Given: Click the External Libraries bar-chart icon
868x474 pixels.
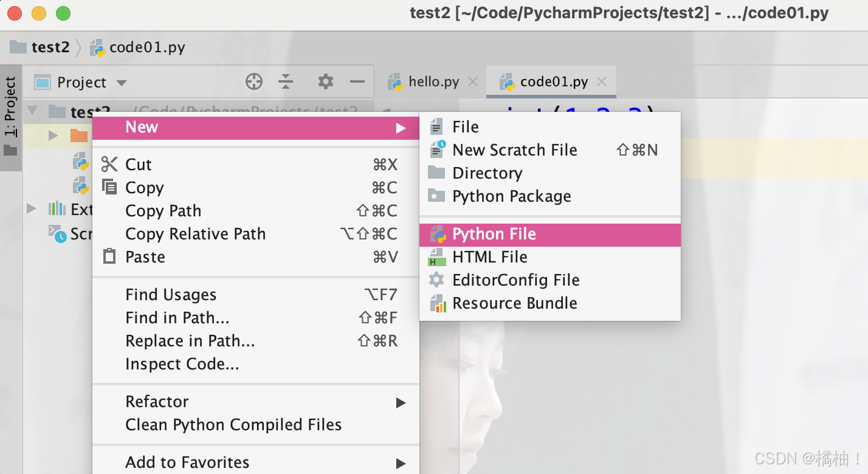Looking at the screenshot, I should pyautogui.click(x=57, y=209).
